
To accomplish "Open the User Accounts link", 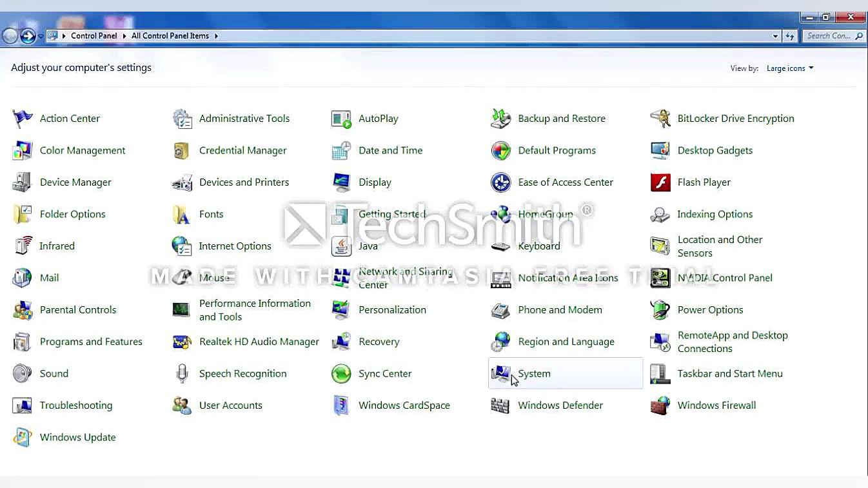I will coord(230,405).
